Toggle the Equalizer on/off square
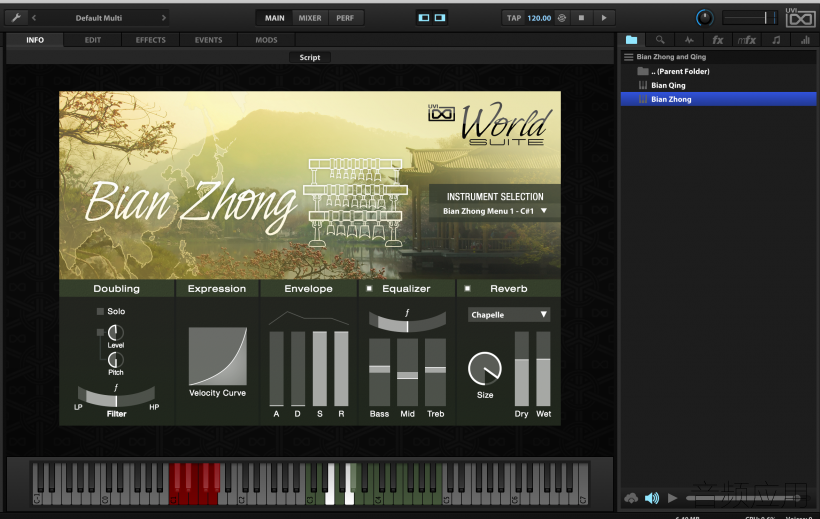The image size is (820, 519). (x=369, y=288)
